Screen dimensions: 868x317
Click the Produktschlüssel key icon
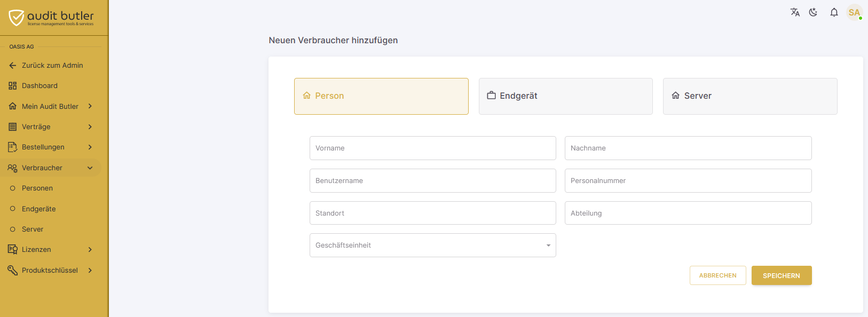tap(13, 270)
